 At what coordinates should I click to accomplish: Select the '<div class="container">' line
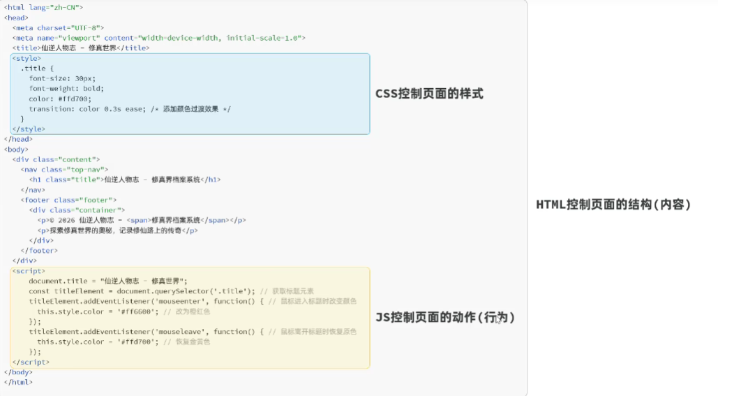[77, 210]
